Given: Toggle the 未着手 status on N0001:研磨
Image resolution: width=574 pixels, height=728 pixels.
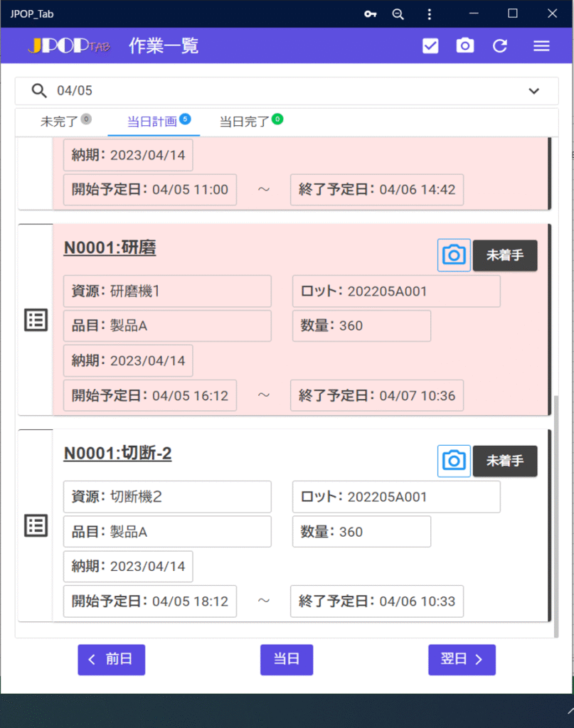Looking at the screenshot, I should point(505,255).
